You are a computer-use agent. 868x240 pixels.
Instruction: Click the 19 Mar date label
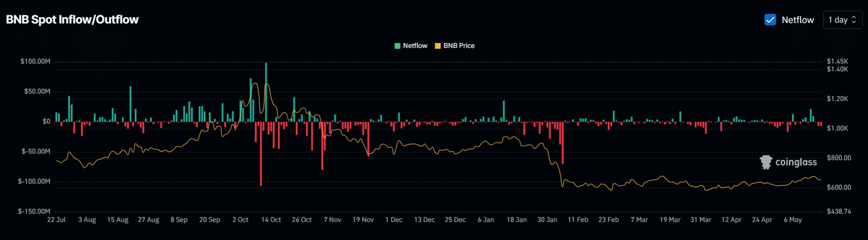670,220
